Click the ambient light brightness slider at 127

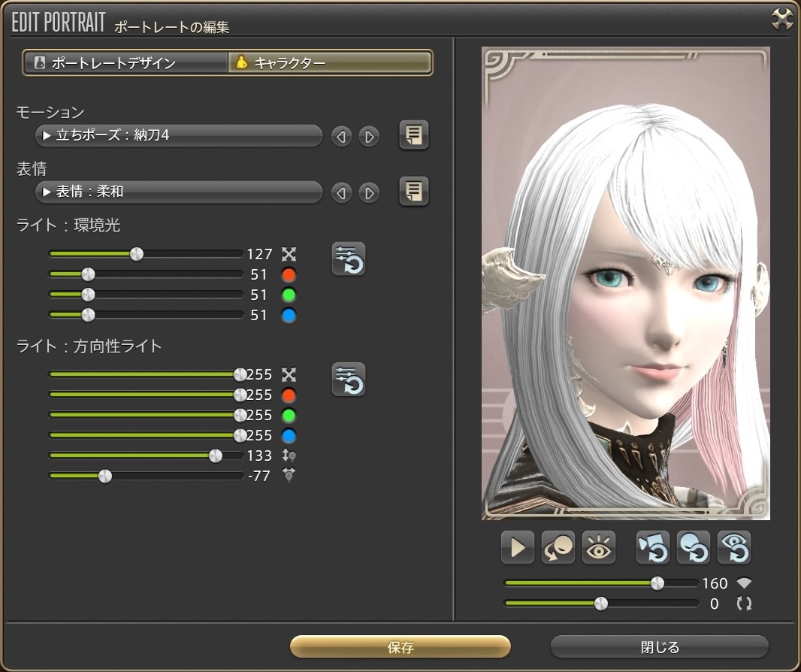pos(137,254)
